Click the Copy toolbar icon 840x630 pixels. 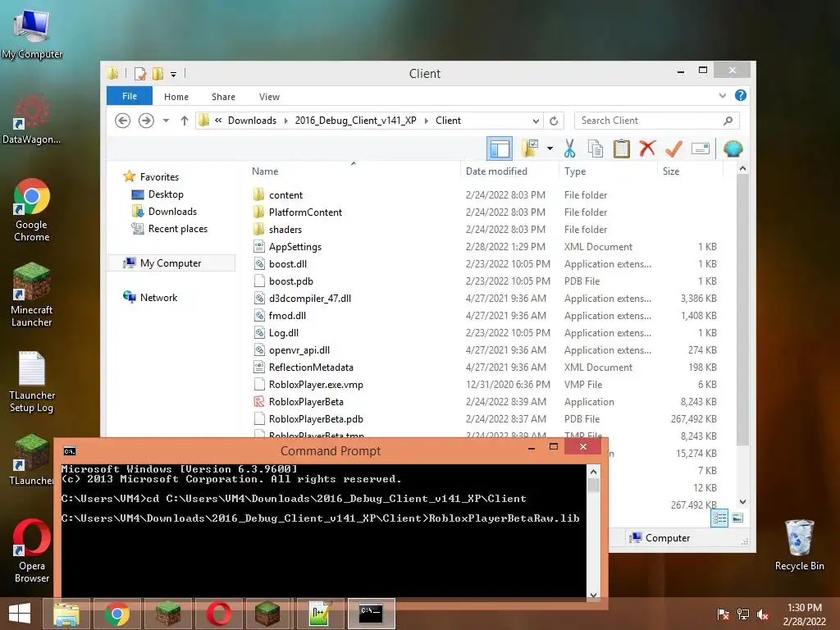coord(596,149)
